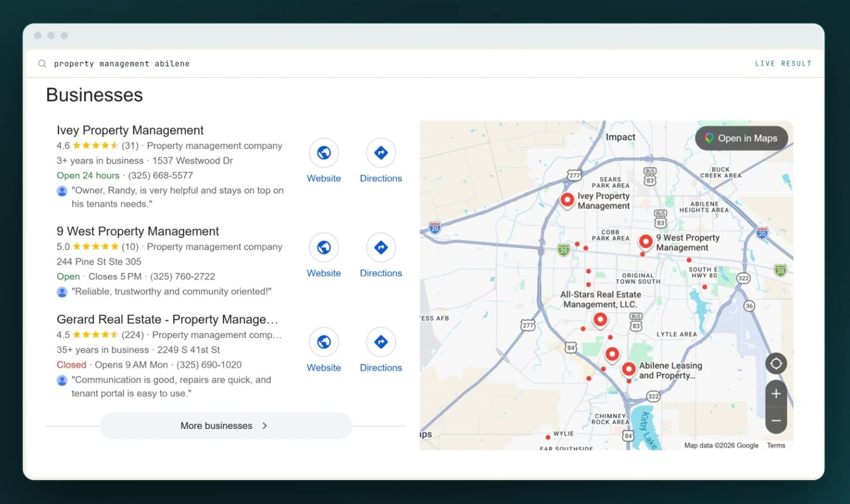Image resolution: width=850 pixels, height=504 pixels.
Task: Click the Google Maps logo in Open in Maps
Action: [709, 138]
